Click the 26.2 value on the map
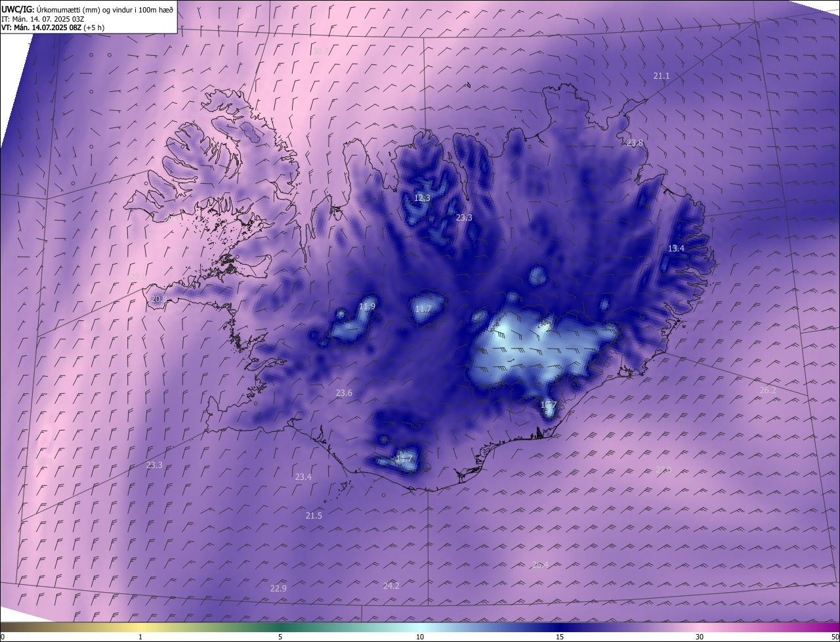 [768, 390]
